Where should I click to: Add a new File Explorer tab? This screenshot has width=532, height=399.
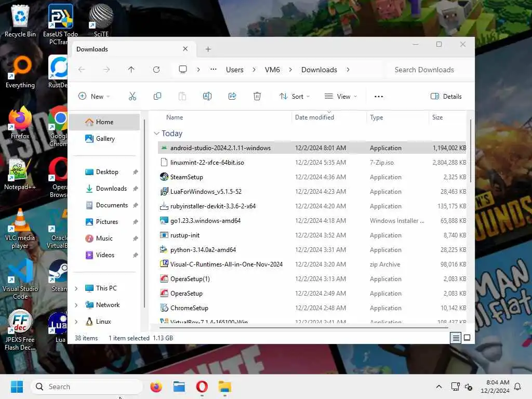coord(208,49)
